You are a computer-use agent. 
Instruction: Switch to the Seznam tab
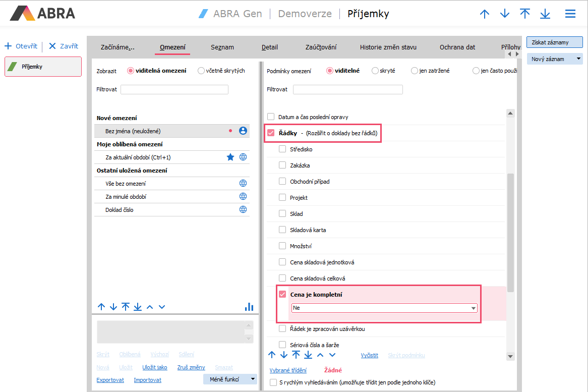(222, 47)
